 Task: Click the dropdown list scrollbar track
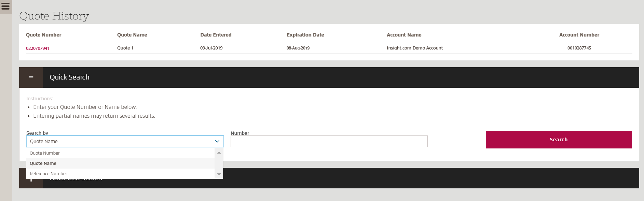click(x=219, y=164)
